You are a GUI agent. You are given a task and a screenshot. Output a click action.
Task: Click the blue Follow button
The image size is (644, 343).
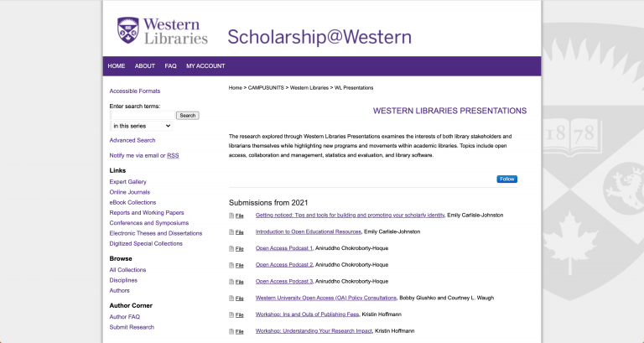(x=506, y=179)
